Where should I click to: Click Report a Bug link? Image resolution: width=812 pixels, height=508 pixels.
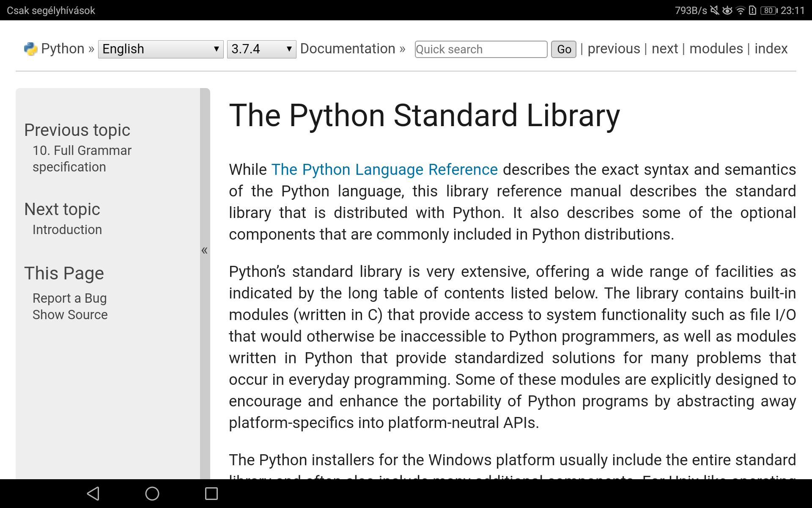[70, 298]
